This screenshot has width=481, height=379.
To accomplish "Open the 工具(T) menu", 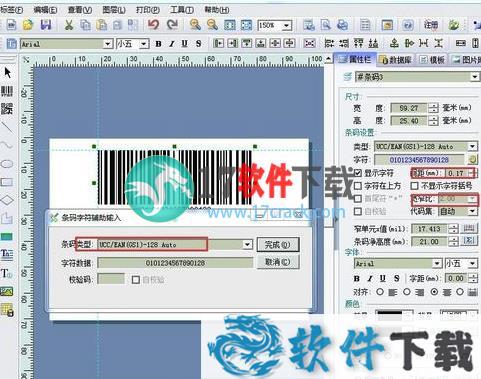I will [182, 10].
